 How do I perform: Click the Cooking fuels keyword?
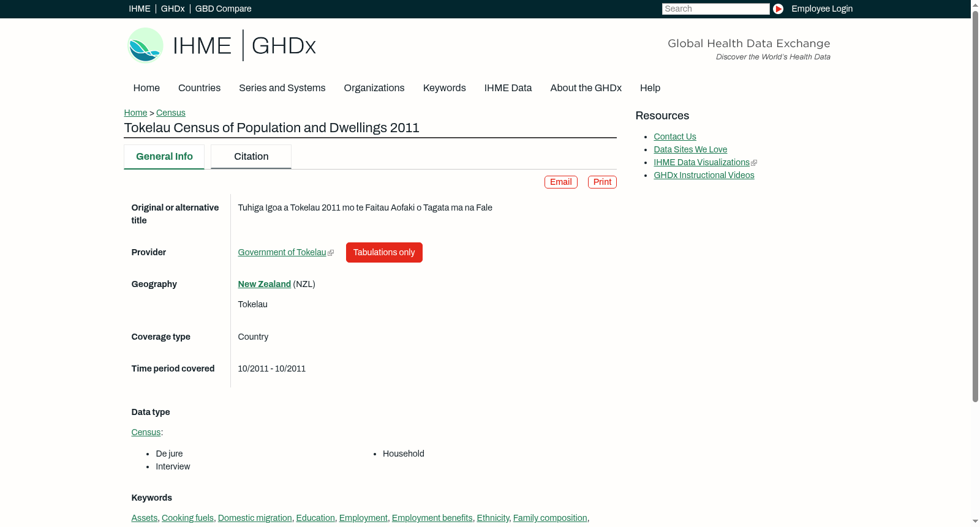[x=187, y=518]
